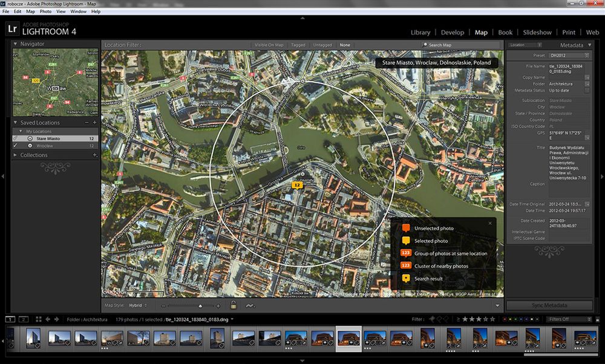The height and width of the screenshot is (364, 605).
Task: Go forward with the right arrow icon
Action: 57,319
